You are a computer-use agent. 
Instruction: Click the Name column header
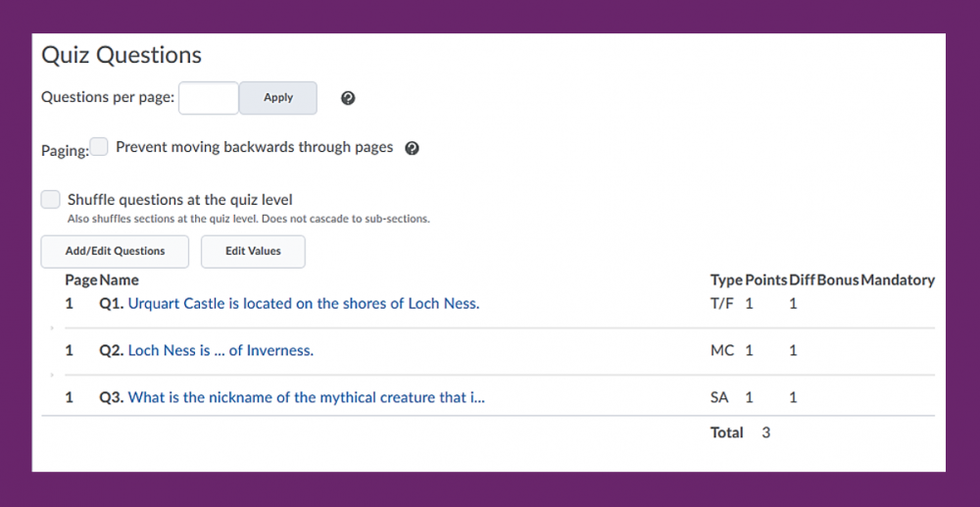click(119, 280)
